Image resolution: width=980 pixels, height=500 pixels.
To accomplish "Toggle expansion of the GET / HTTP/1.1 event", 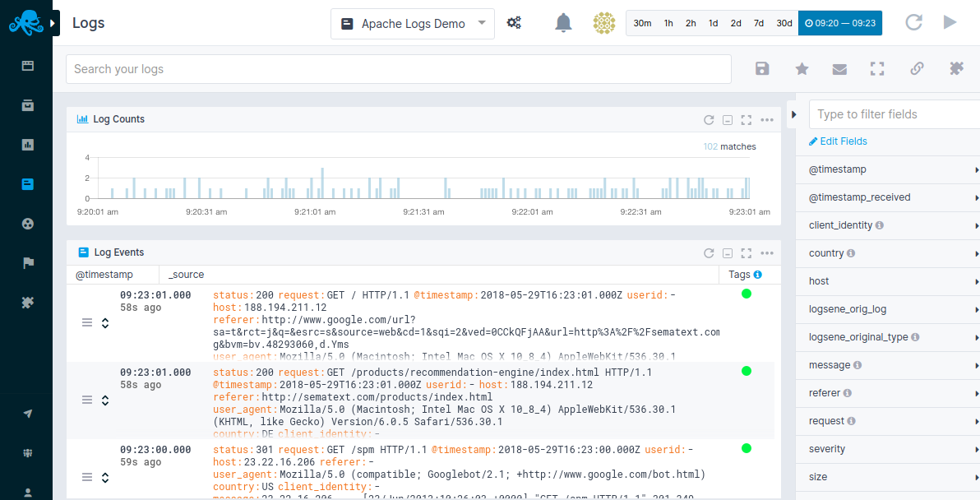I will click(105, 322).
